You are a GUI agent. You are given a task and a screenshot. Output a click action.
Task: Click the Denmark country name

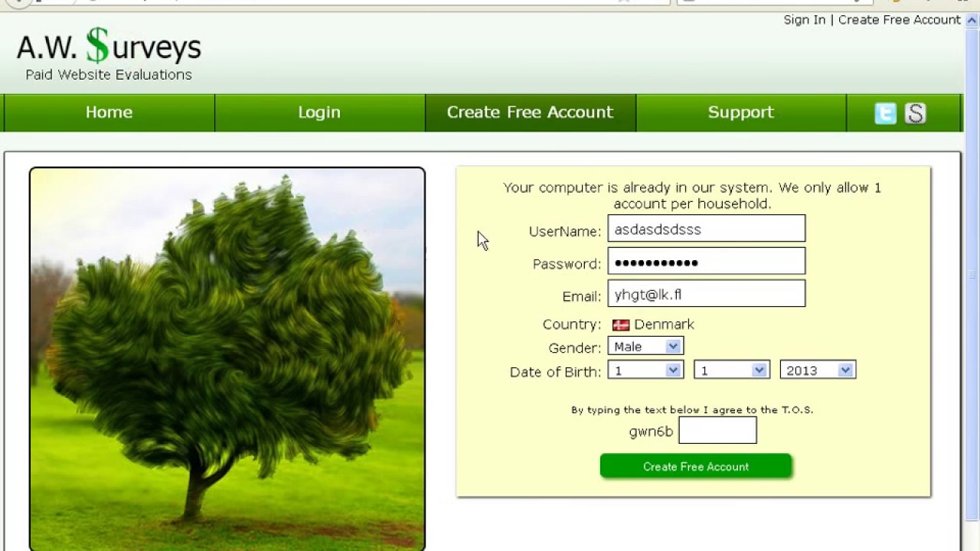coord(664,324)
